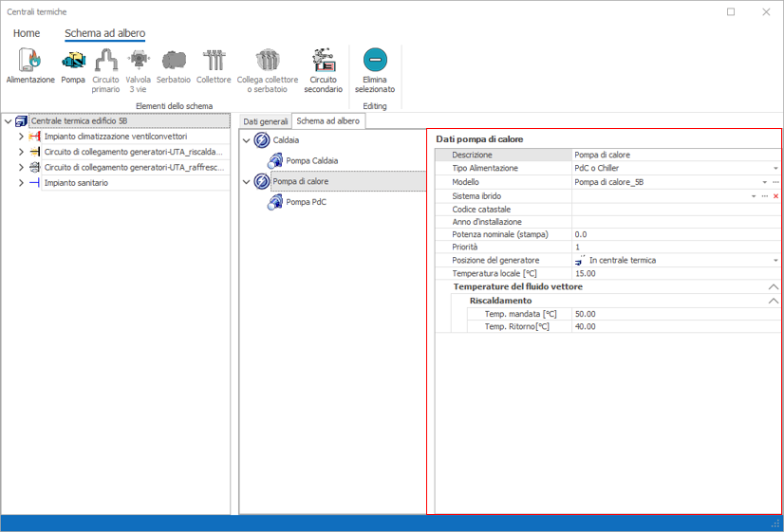Collapse Temperature del fluido vettore section
The height and width of the screenshot is (532, 784).
coord(774,286)
